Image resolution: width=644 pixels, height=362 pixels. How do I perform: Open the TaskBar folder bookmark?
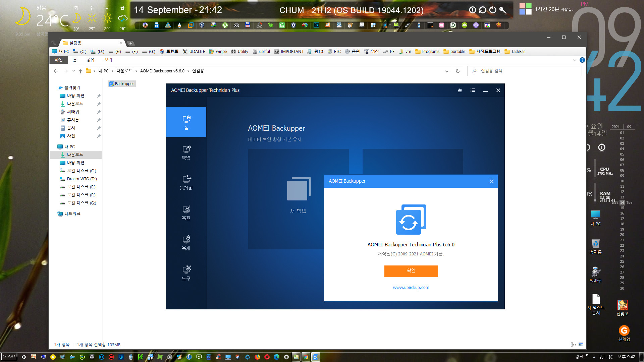coord(515,52)
